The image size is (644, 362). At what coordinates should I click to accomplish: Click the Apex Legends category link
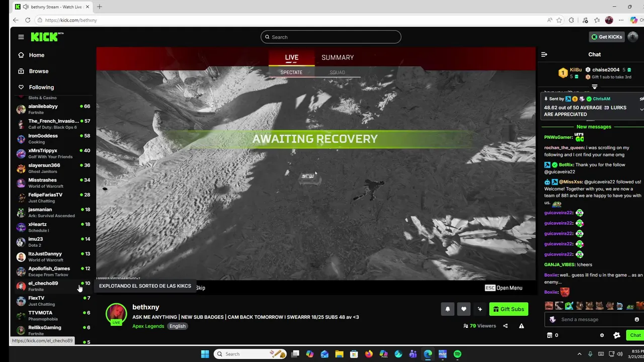point(148,326)
